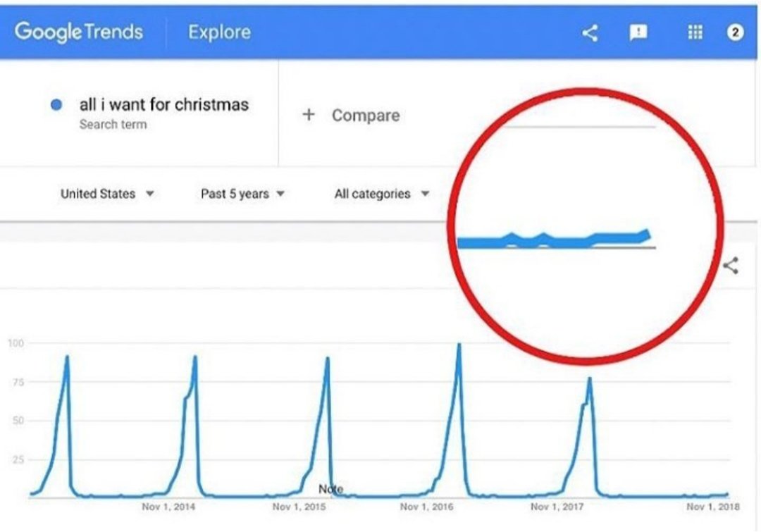Click the blue dot beside search term
The width and height of the screenshot is (761, 532).
[56, 104]
